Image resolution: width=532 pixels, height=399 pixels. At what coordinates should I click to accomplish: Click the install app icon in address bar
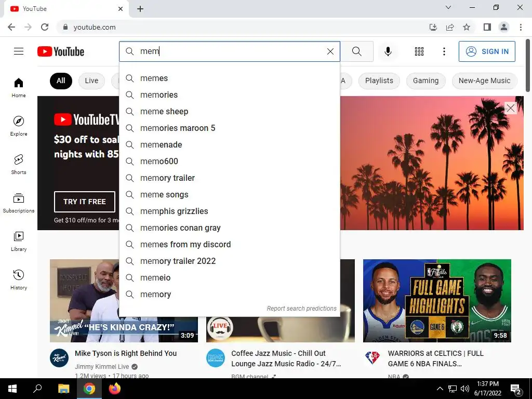point(433,27)
